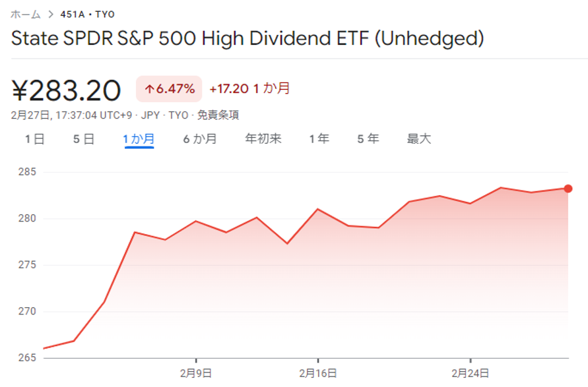Click the 2月24日 date label on the axis
The image size is (588, 387).
(470, 372)
